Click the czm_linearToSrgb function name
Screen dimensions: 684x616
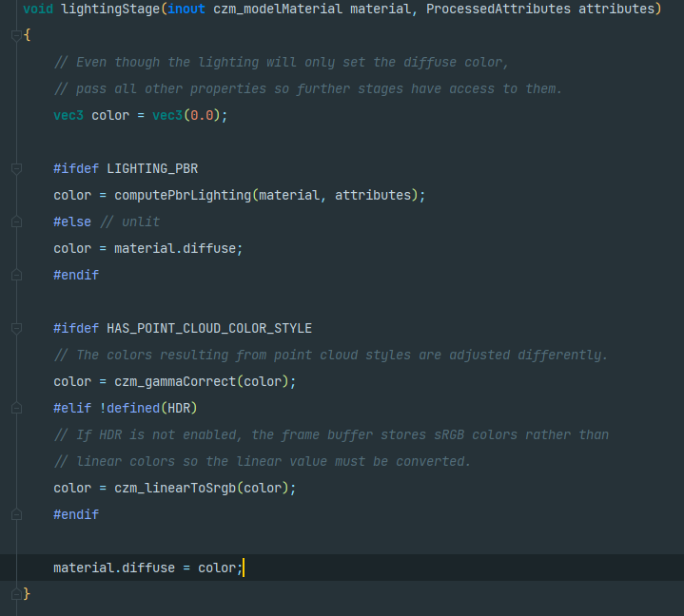175,489
